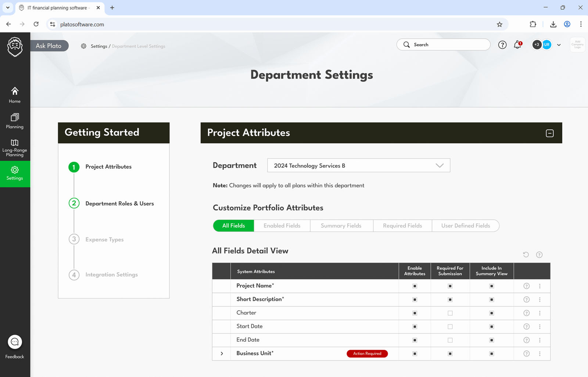The image size is (588, 377).
Task: Bookmark this page with star icon
Action: pyautogui.click(x=499, y=24)
